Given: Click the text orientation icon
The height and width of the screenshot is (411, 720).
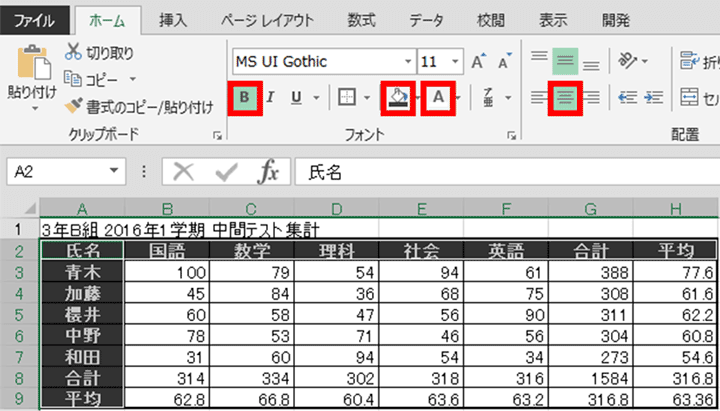Looking at the screenshot, I should 626,61.
